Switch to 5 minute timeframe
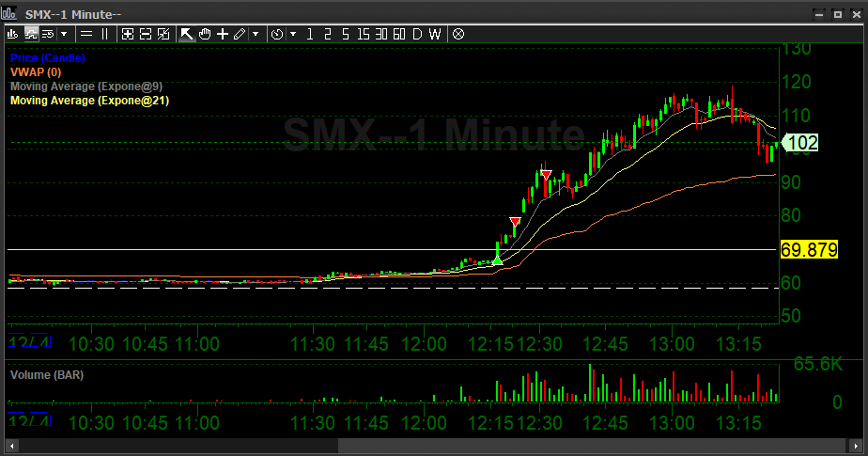This screenshot has height=456, width=868. [346, 35]
